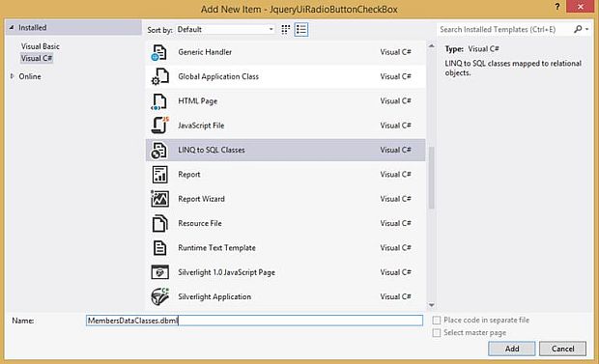
Task: Select the 'HTML Page' template name
Action: [x=197, y=101]
